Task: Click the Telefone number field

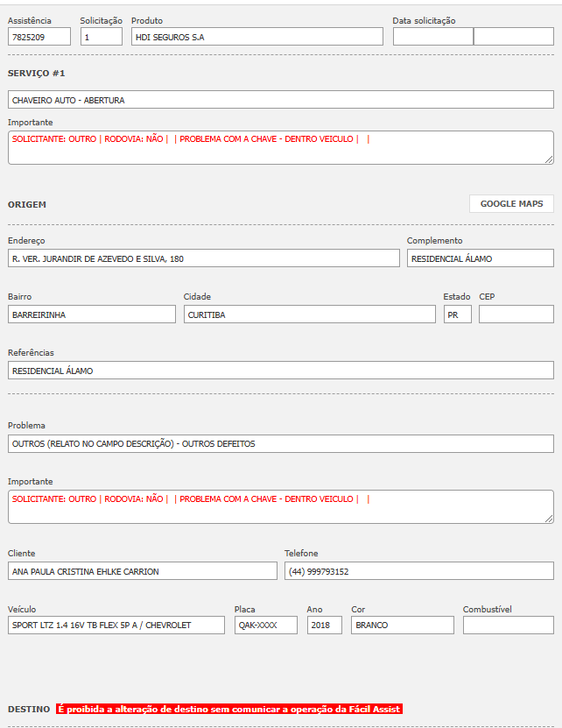Action: 418,571
